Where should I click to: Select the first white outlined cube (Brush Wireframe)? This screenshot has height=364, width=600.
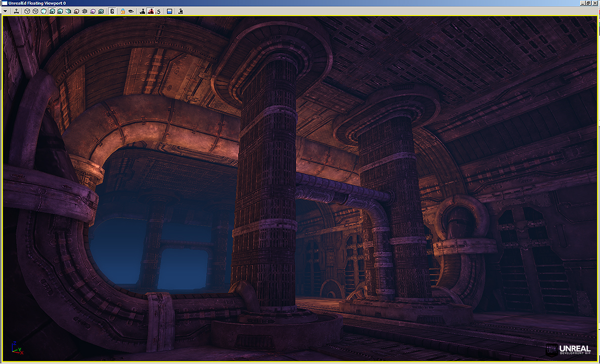coord(27,12)
